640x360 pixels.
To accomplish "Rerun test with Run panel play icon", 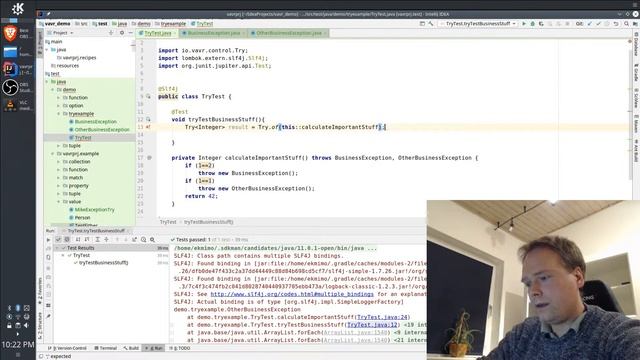I will [48, 240].
